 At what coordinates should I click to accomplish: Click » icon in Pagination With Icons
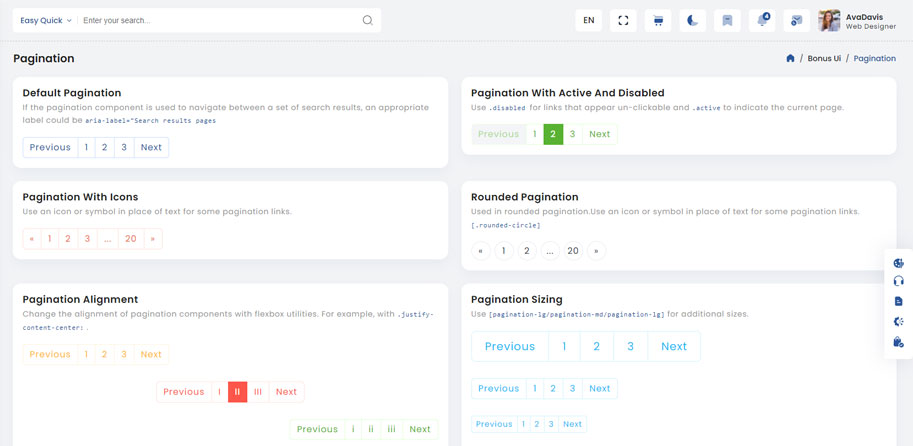[153, 239]
